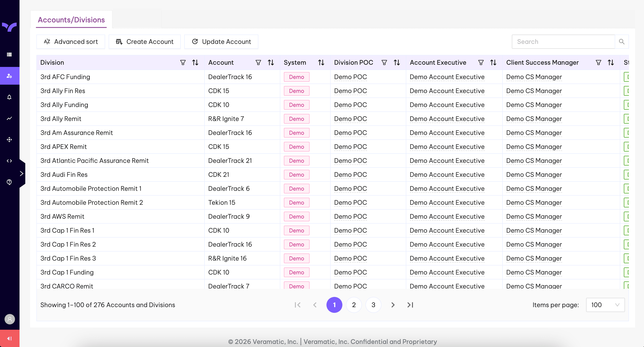Viewport: 644px width, 347px height.
Task: Sort the Division POC column
Action: coord(397,62)
